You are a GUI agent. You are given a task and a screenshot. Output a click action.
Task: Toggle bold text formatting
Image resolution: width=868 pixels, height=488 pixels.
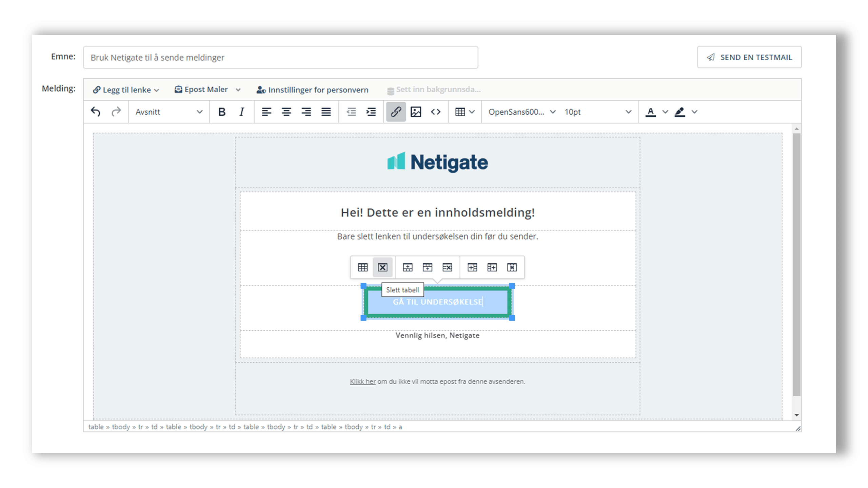[221, 111]
